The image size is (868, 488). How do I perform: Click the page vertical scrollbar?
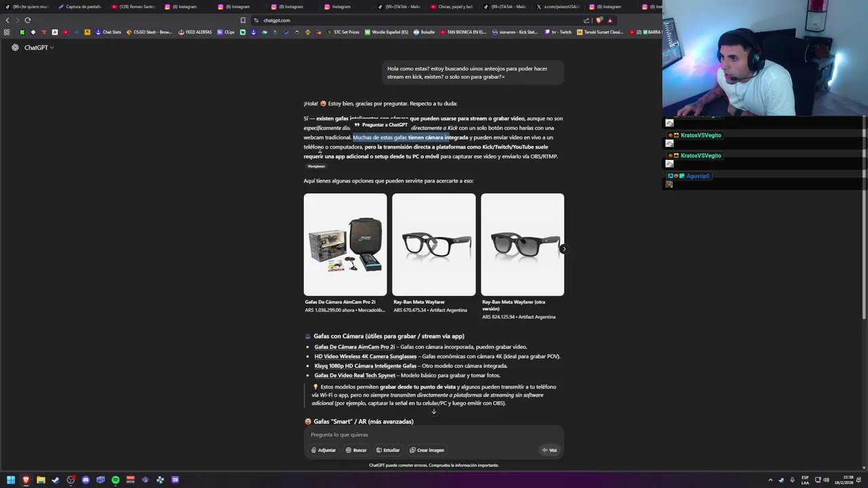[x=863, y=217]
